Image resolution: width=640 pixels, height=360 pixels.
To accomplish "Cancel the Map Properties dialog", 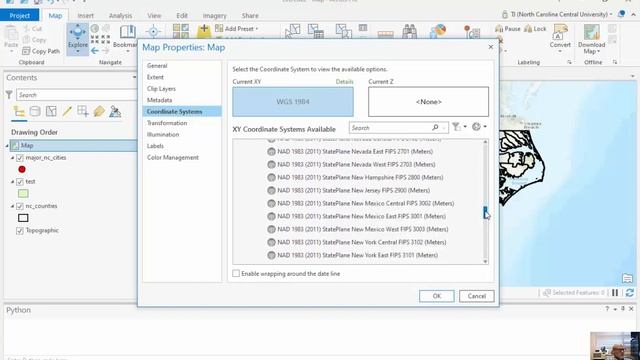I will [476, 296].
